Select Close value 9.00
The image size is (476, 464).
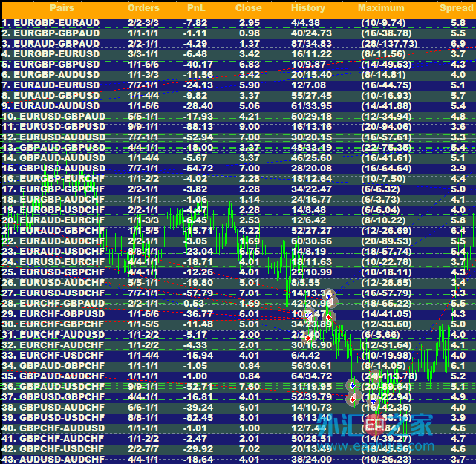point(250,126)
